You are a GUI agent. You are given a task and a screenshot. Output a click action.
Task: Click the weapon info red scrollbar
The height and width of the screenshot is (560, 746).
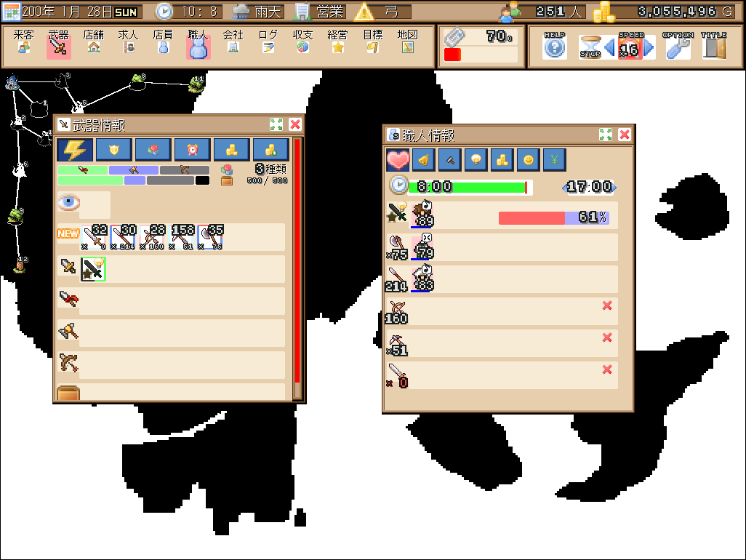tap(297, 261)
